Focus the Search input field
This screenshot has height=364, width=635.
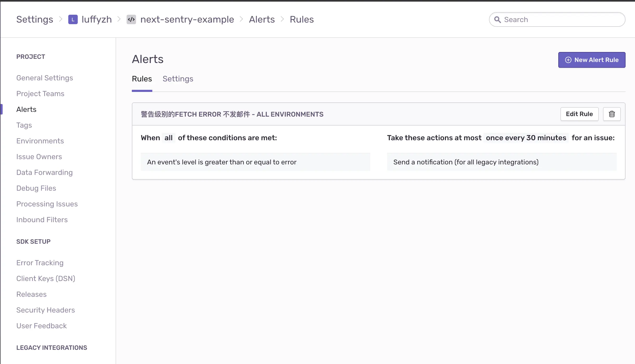pyautogui.click(x=562, y=20)
